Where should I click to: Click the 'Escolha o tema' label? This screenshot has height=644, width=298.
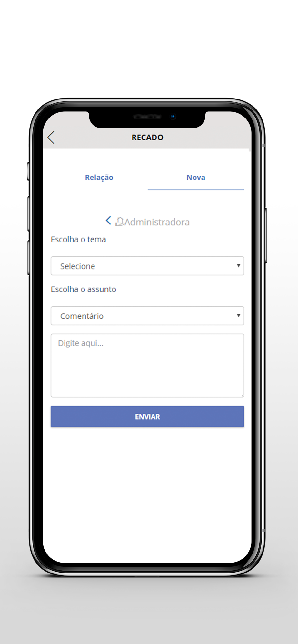pos(78,240)
